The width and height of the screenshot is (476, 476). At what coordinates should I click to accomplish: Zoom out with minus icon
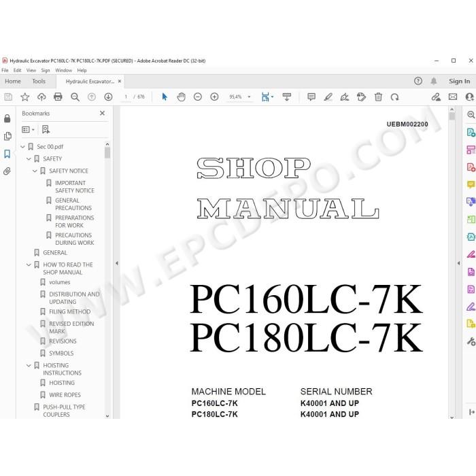(x=198, y=97)
